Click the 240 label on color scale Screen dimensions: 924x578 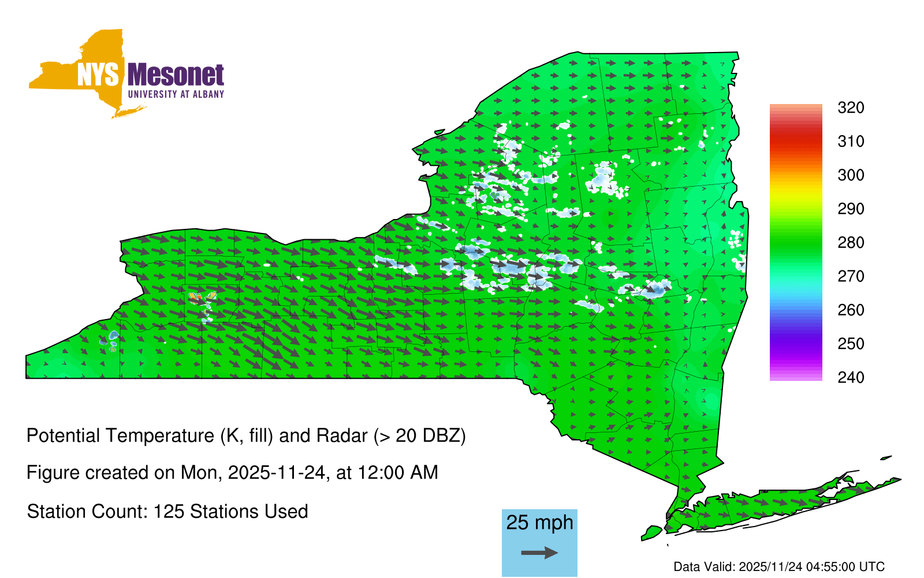(x=851, y=377)
